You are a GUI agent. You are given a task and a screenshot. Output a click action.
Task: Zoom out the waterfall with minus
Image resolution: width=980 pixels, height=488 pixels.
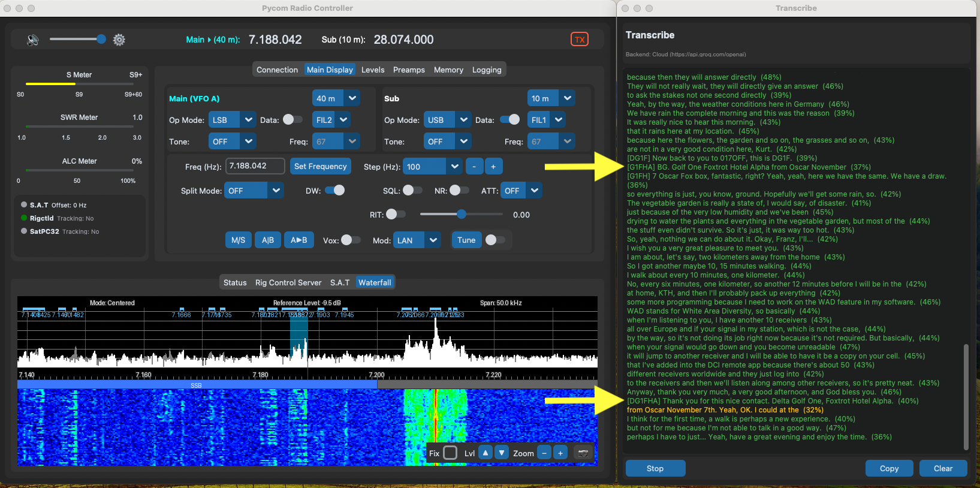[544, 453]
